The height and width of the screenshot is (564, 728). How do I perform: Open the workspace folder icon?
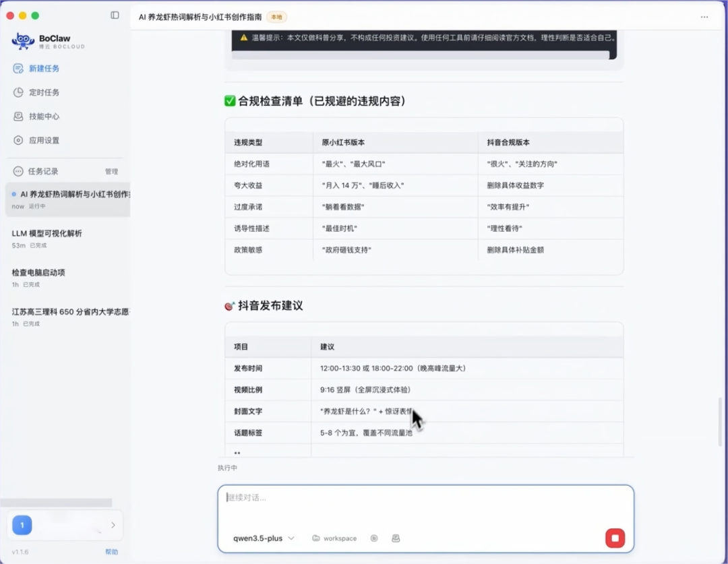point(315,538)
